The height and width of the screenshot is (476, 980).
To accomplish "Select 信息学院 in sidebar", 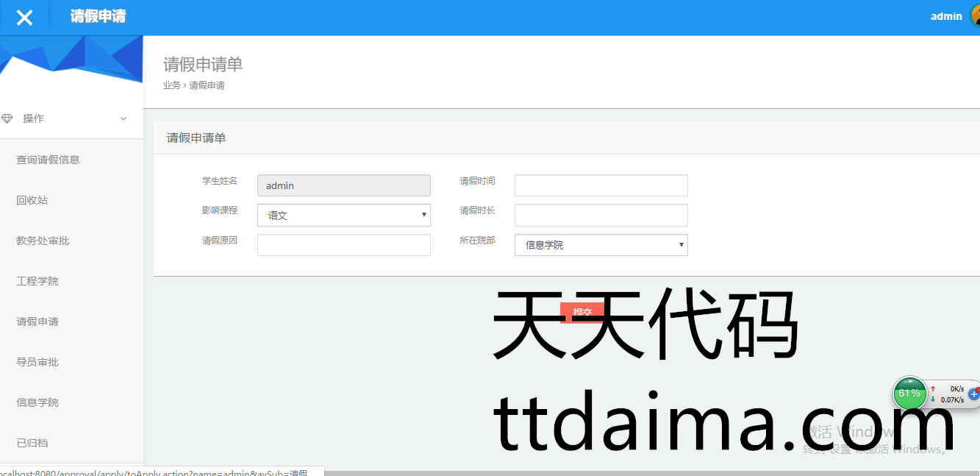I will pos(37,402).
